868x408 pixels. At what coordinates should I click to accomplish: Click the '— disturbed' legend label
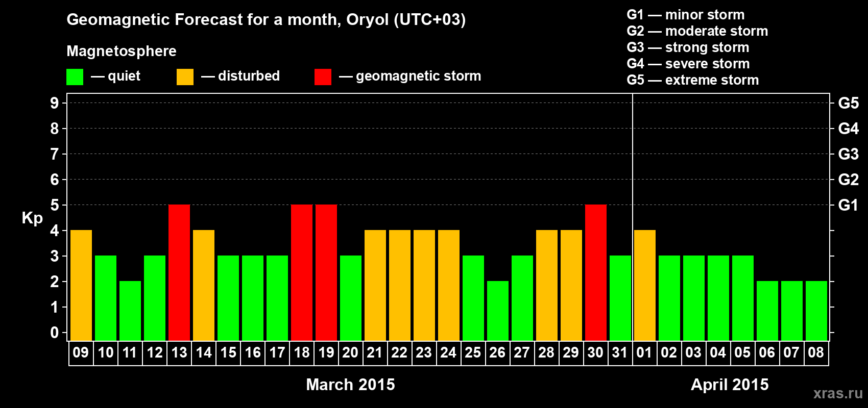click(x=240, y=76)
